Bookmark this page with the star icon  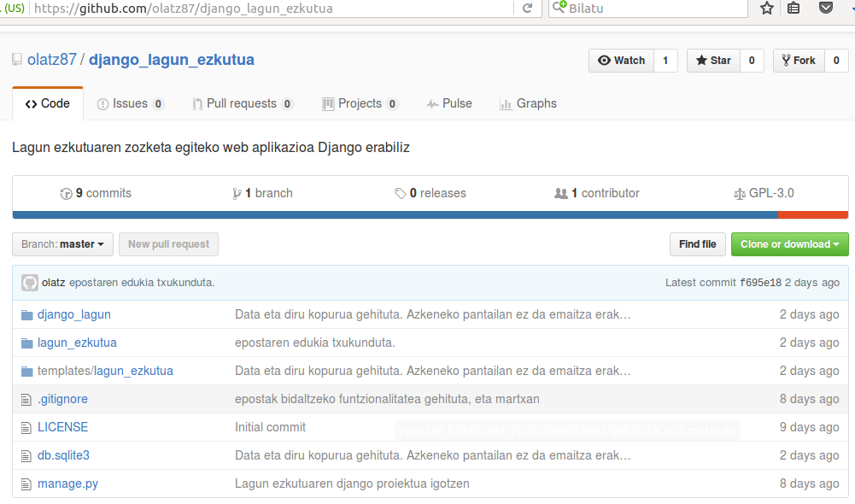pyautogui.click(x=767, y=8)
